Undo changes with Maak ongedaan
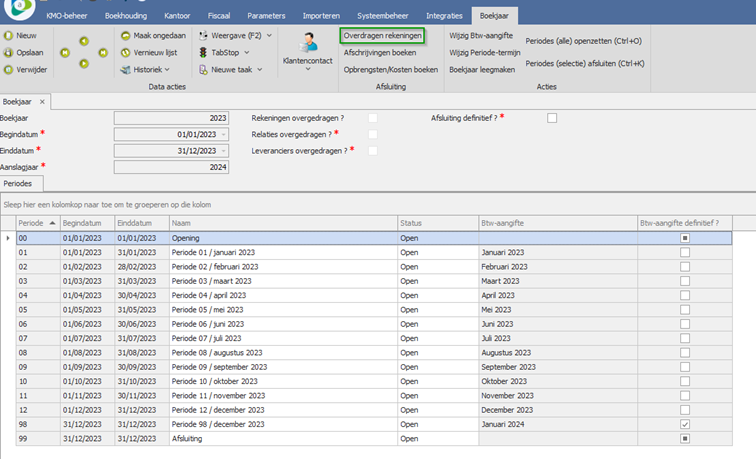 (x=125, y=35)
